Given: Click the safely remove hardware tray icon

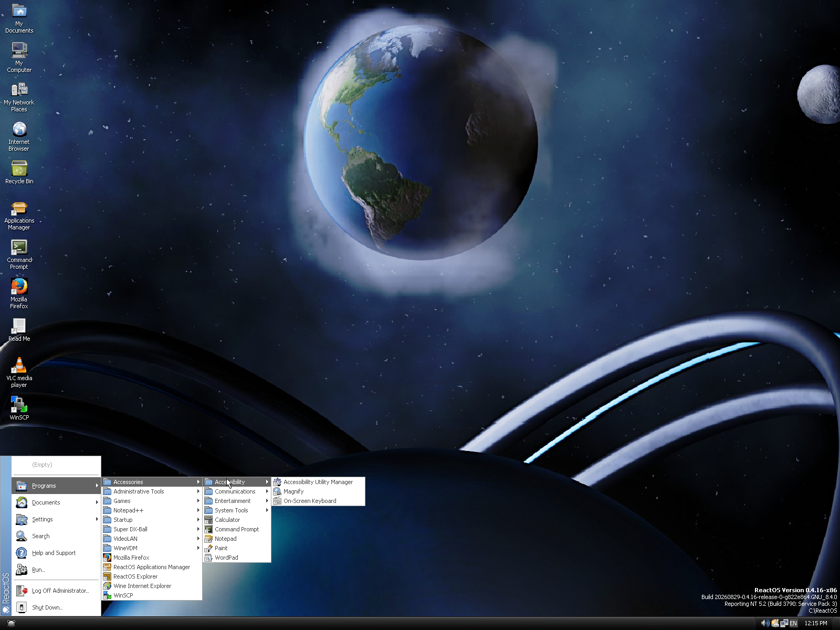Looking at the screenshot, I should (x=774, y=623).
